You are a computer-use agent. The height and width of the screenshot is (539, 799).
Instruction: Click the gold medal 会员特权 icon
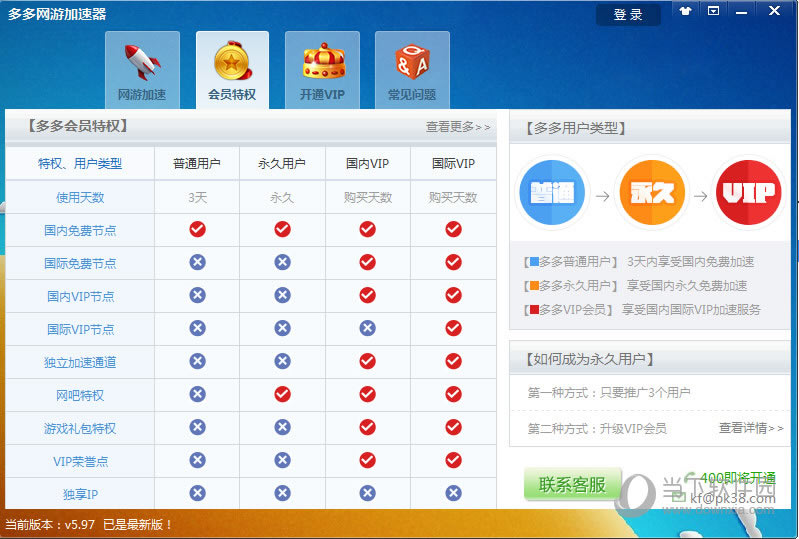[232, 63]
